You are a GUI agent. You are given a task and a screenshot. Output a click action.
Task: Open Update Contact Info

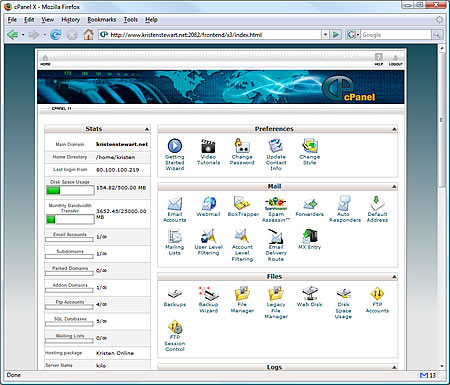pos(276,146)
